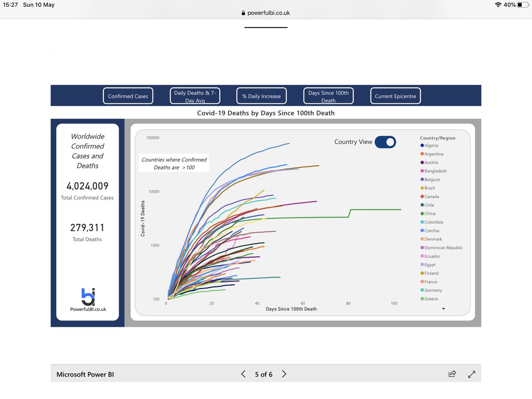Viewport: 532px width, 399px height.
Task: Click Ecuador in the legend
Action: click(x=430, y=256)
